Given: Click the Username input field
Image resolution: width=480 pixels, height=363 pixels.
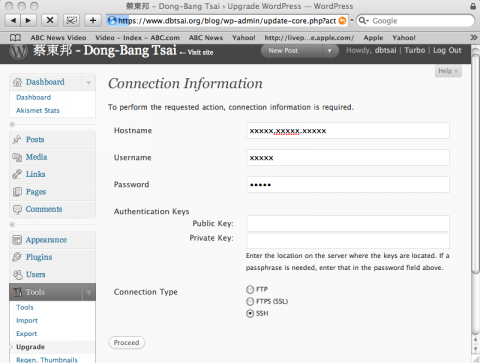Looking at the screenshot, I should [x=348, y=158].
